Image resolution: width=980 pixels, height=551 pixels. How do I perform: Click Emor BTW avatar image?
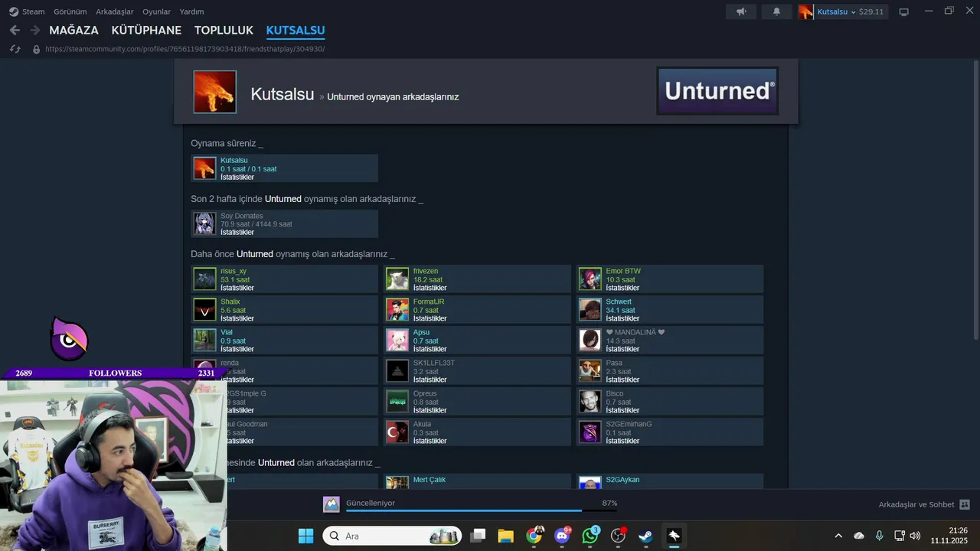(x=590, y=279)
